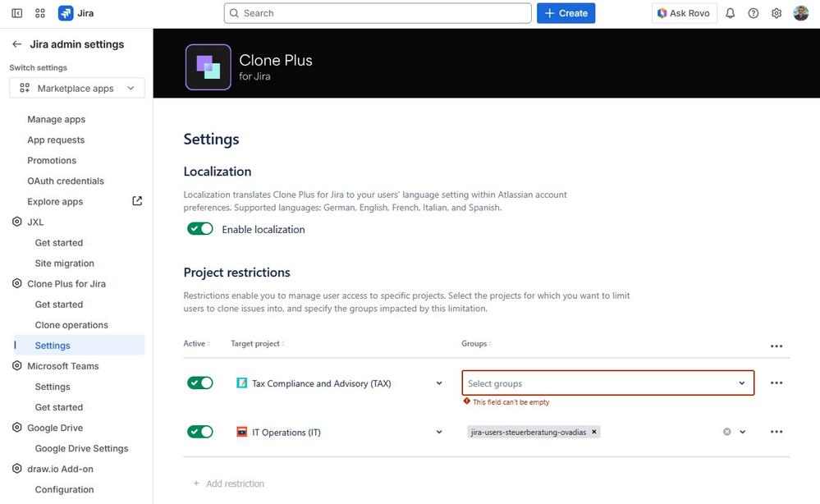Sort by the Active column header
The width and height of the screenshot is (820, 504).
pyautogui.click(x=197, y=343)
